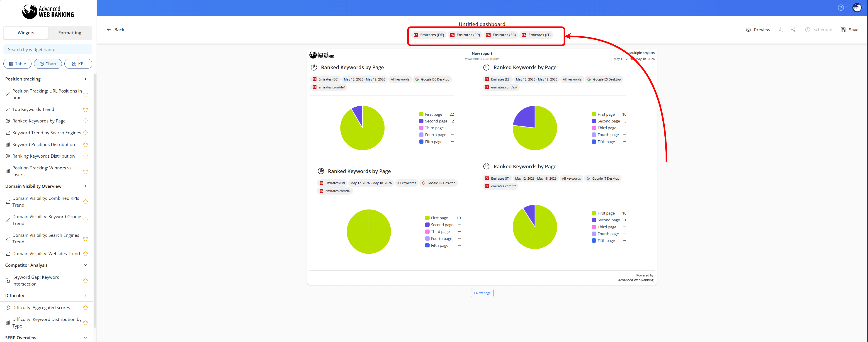Select Difficulty: Aggregated scores widget
The image size is (868, 342).
(41, 308)
